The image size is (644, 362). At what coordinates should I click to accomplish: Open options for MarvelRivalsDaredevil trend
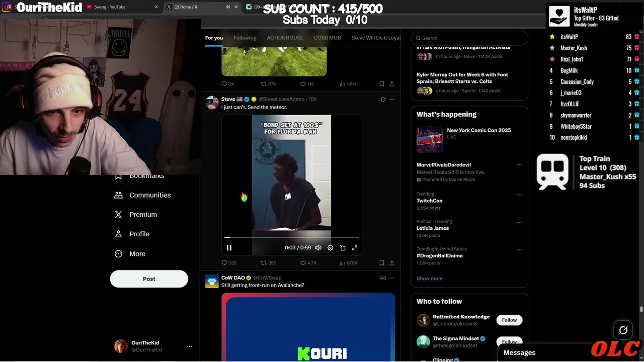click(x=519, y=165)
